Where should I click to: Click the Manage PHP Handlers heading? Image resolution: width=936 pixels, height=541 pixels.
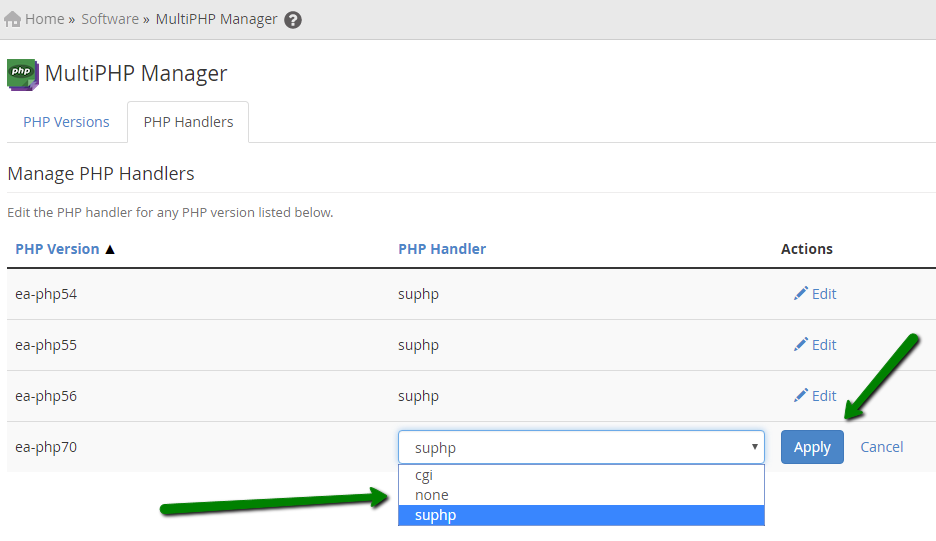(x=101, y=174)
